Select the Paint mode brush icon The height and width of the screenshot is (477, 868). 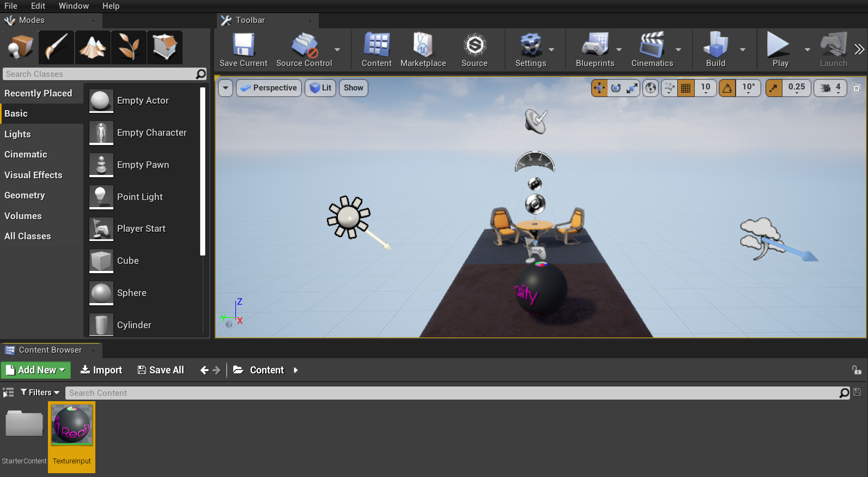[56, 47]
